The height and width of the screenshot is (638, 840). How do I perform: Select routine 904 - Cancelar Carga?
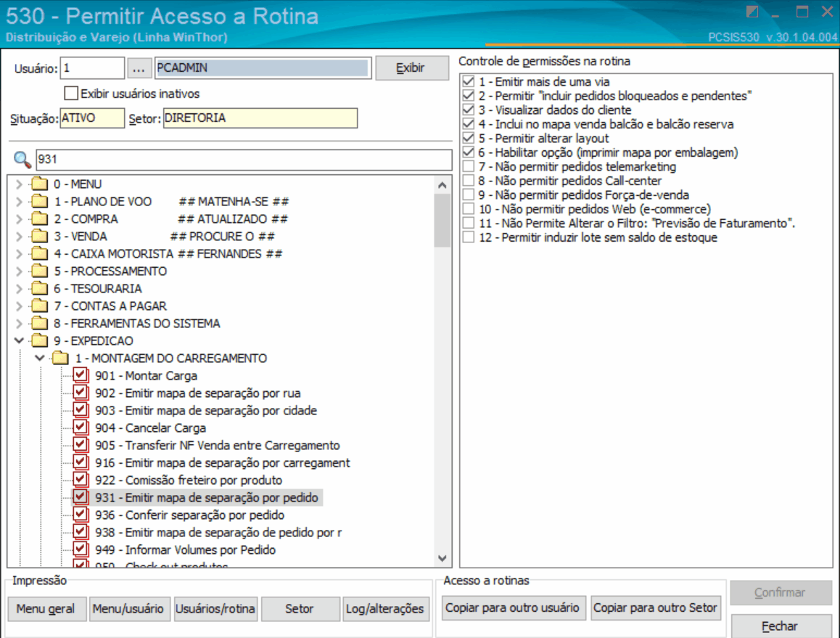pyautogui.click(x=151, y=428)
